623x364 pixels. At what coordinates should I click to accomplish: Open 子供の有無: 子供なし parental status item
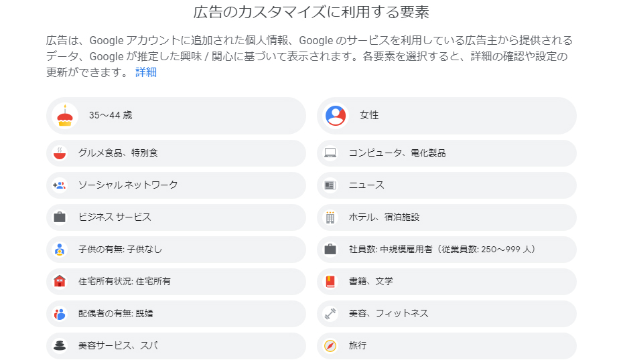click(176, 250)
